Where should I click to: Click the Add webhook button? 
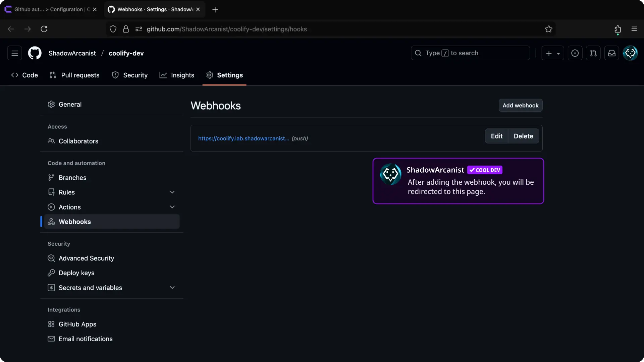[x=520, y=105]
